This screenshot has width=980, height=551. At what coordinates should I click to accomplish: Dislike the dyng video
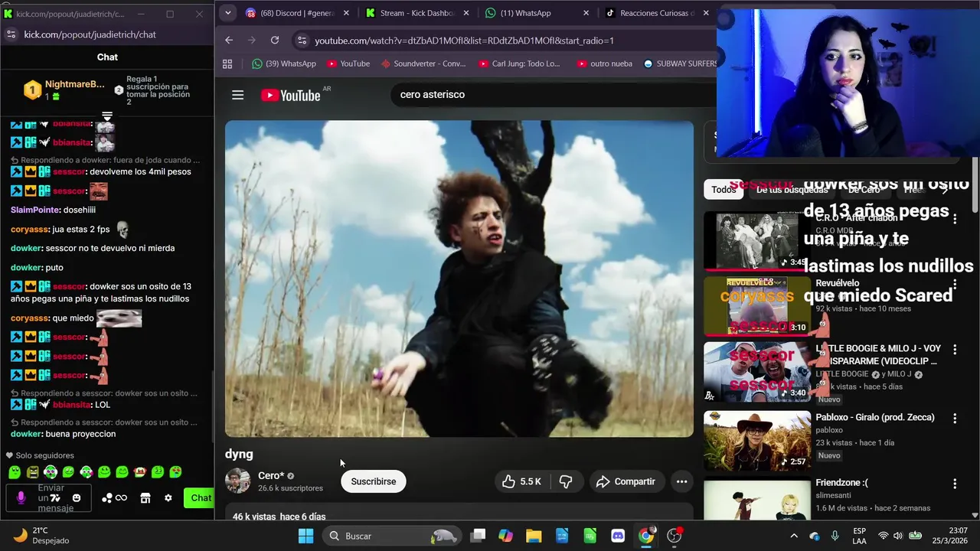(566, 481)
